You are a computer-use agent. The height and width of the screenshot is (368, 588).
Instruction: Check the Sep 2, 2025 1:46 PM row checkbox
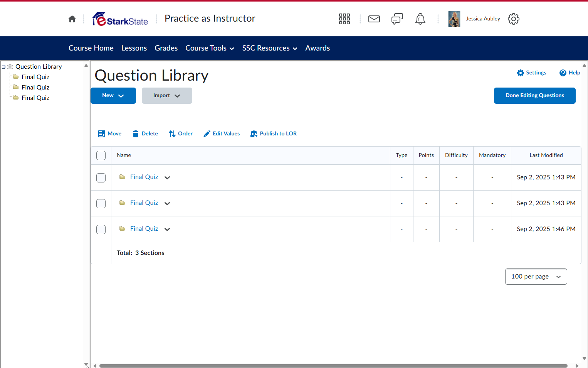click(x=101, y=229)
